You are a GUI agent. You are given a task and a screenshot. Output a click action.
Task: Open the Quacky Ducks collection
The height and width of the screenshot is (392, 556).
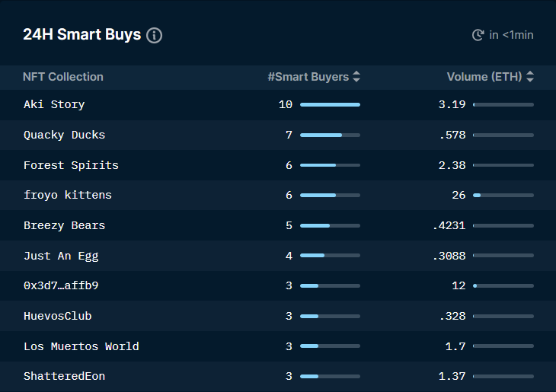pyautogui.click(x=64, y=135)
